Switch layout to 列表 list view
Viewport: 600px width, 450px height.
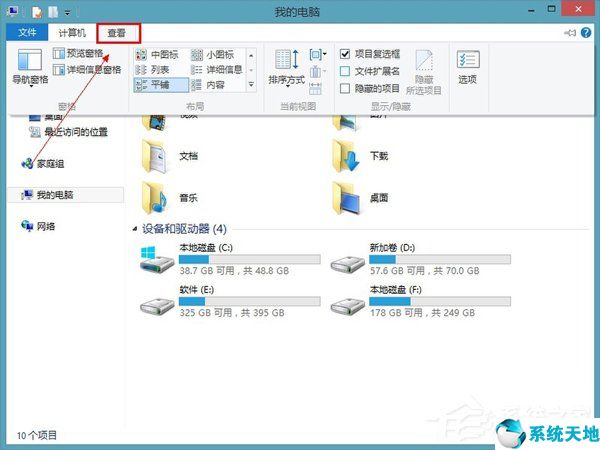pyautogui.click(x=152, y=70)
